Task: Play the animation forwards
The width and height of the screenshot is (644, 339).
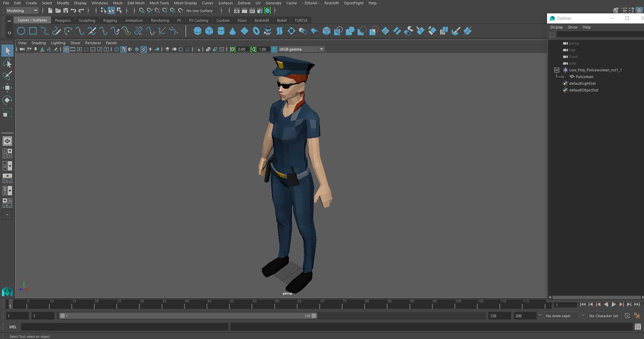Action: click(x=613, y=304)
